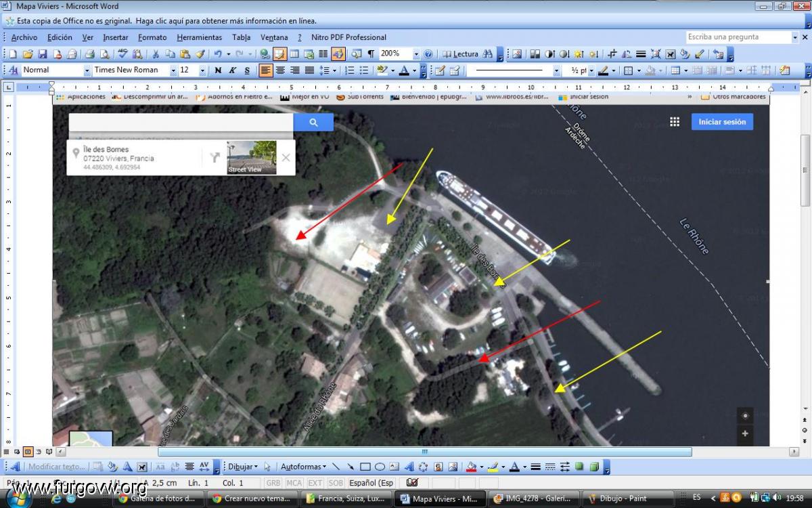Click the Oval shape drawing tool
The width and height of the screenshot is (812, 508).
click(380, 467)
